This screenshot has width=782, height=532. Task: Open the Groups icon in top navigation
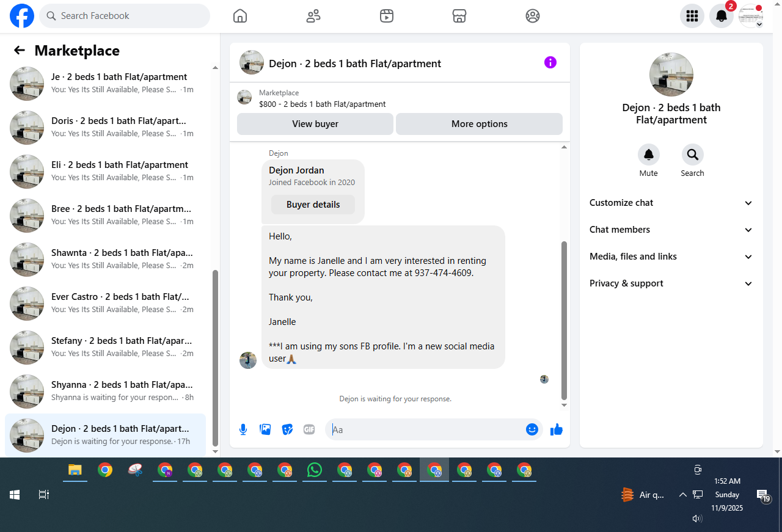coord(533,16)
